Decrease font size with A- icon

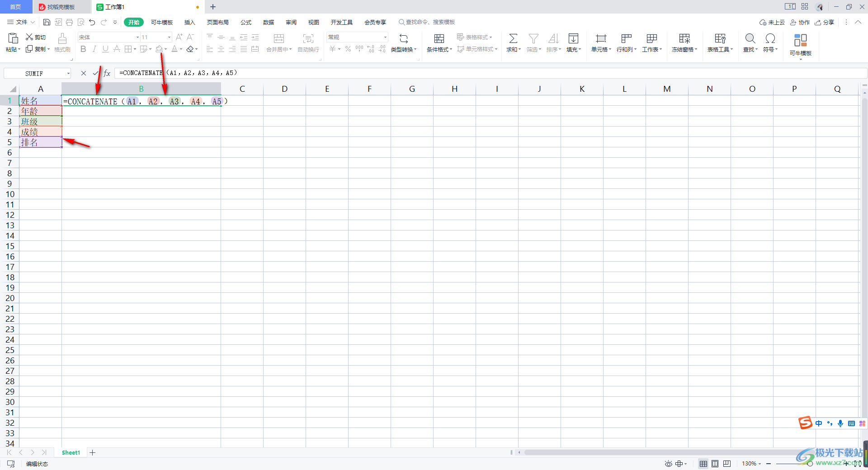[x=190, y=37]
